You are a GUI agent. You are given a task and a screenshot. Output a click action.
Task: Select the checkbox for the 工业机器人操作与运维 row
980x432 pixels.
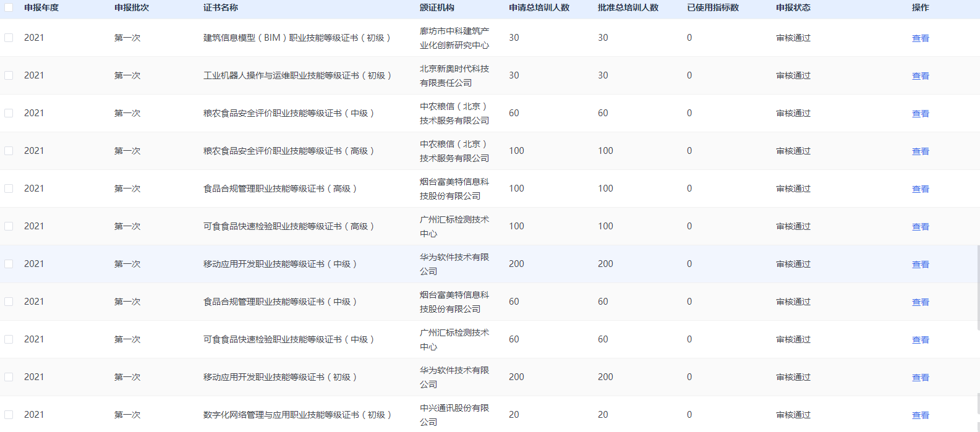(9, 75)
